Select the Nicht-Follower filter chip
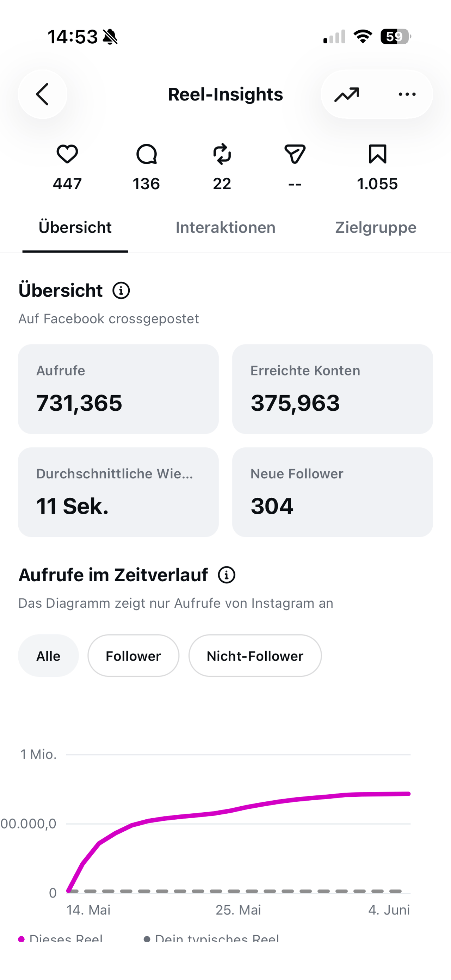Image resolution: width=451 pixels, height=980 pixels. pos(255,656)
